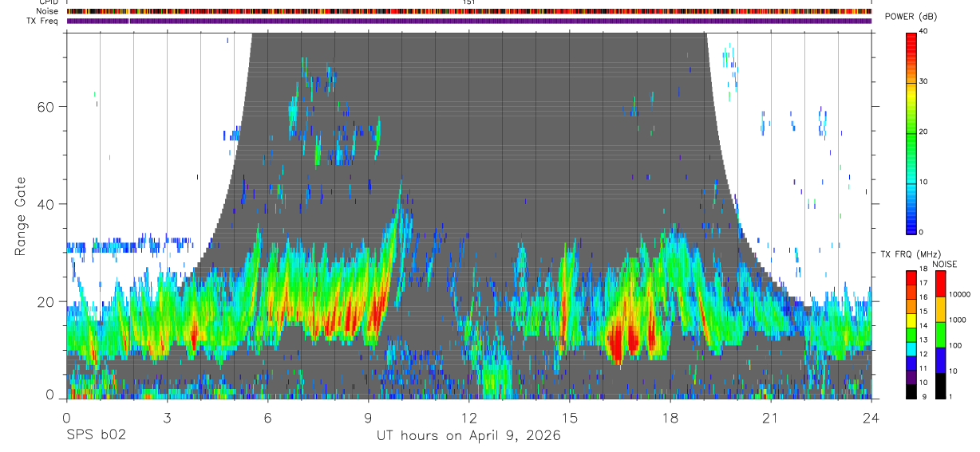Click x-axis tick label 6

coord(267,418)
